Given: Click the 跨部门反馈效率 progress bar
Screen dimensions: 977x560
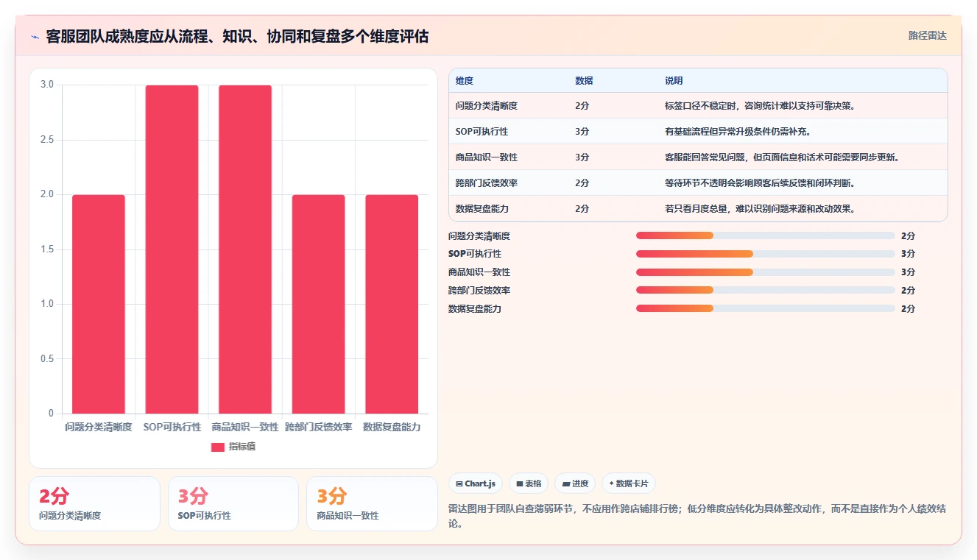Looking at the screenshot, I should [x=766, y=291].
